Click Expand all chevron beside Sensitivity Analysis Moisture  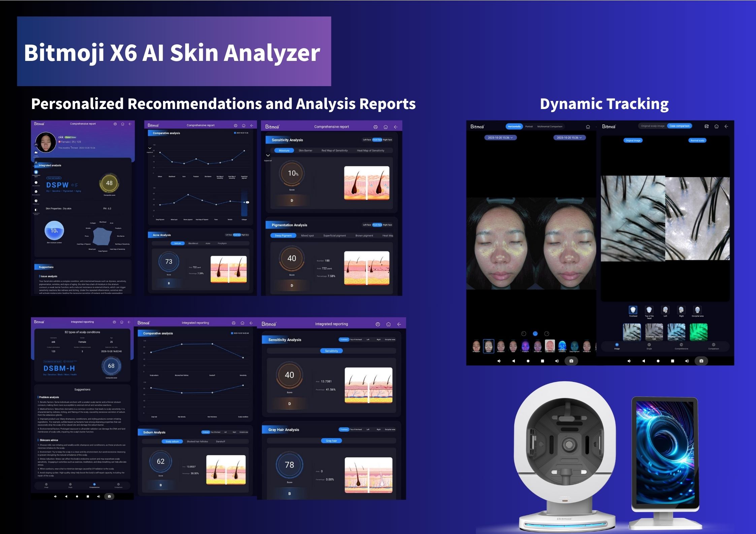tap(268, 156)
